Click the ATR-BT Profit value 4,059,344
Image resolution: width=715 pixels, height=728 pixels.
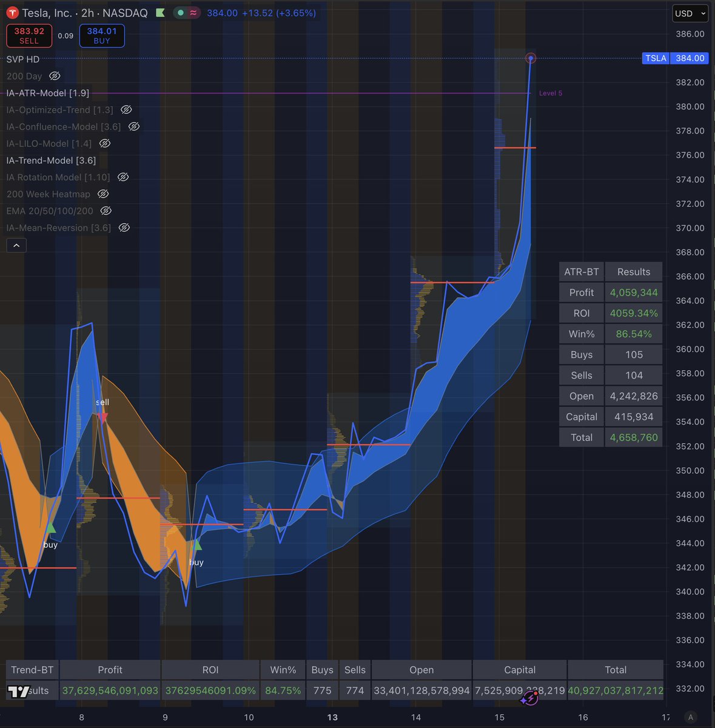634,292
